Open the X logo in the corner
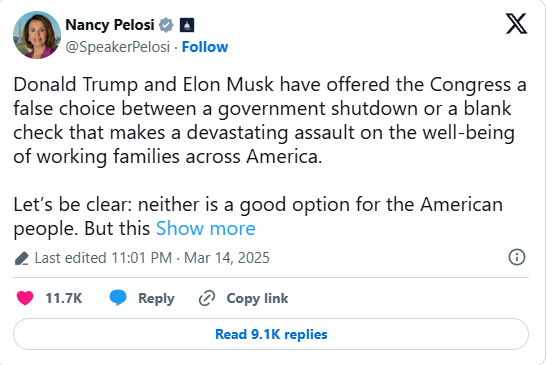 [x=516, y=24]
